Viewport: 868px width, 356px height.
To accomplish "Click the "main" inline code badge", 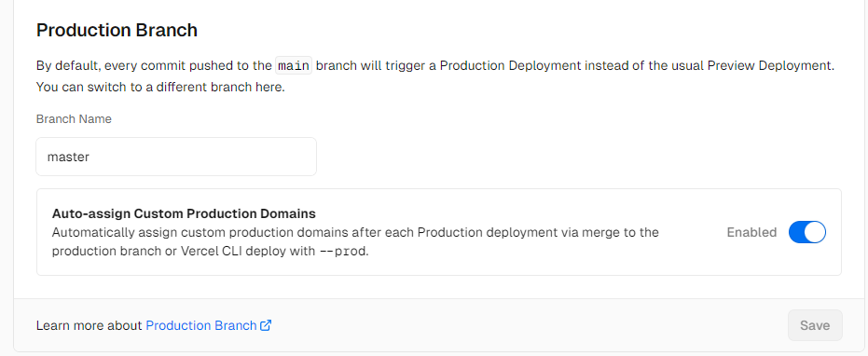I will coord(294,66).
